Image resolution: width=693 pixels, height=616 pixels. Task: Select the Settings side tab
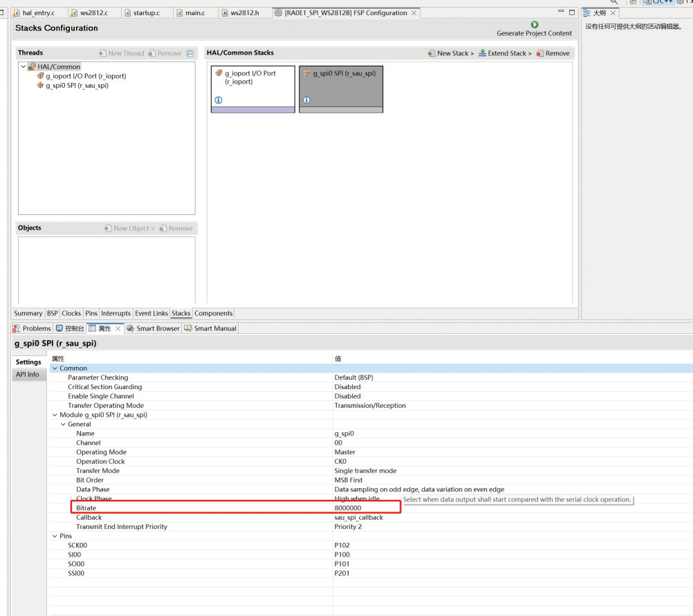pyautogui.click(x=28, y=362)
